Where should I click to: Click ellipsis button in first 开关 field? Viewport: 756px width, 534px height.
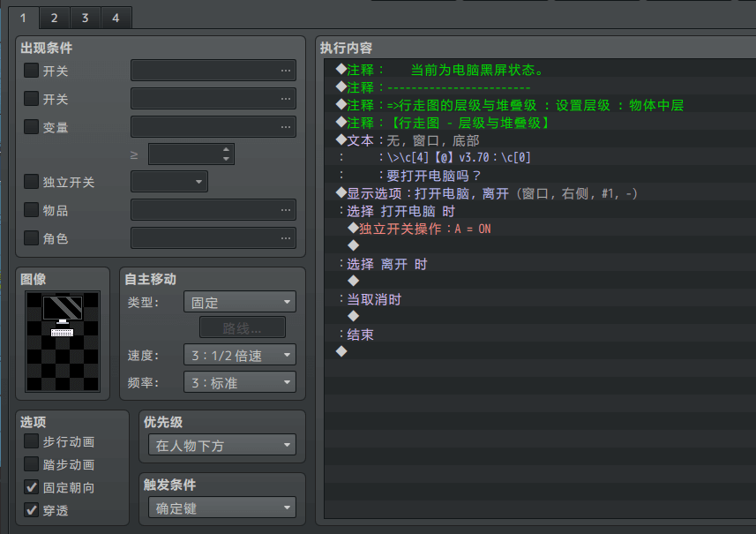click(x=285, y=71)
